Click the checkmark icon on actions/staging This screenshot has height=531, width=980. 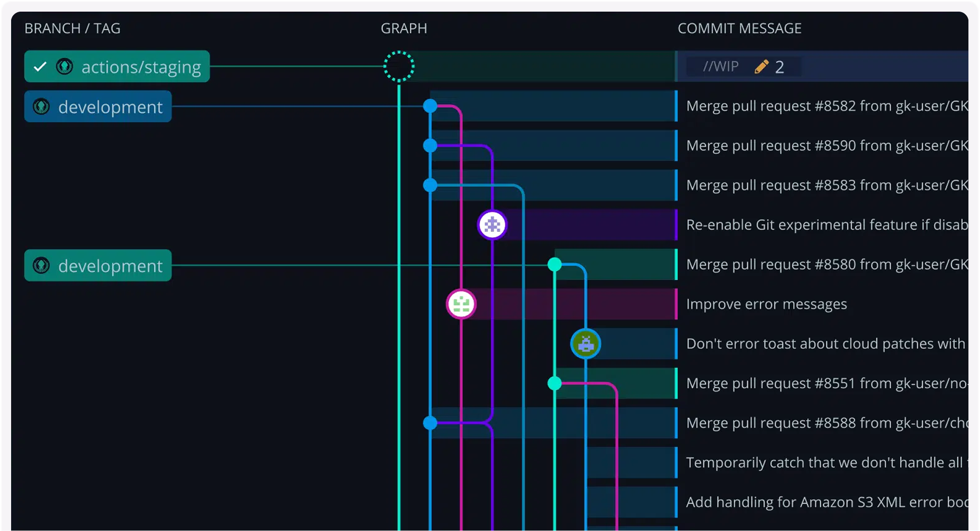click(40, 66)
